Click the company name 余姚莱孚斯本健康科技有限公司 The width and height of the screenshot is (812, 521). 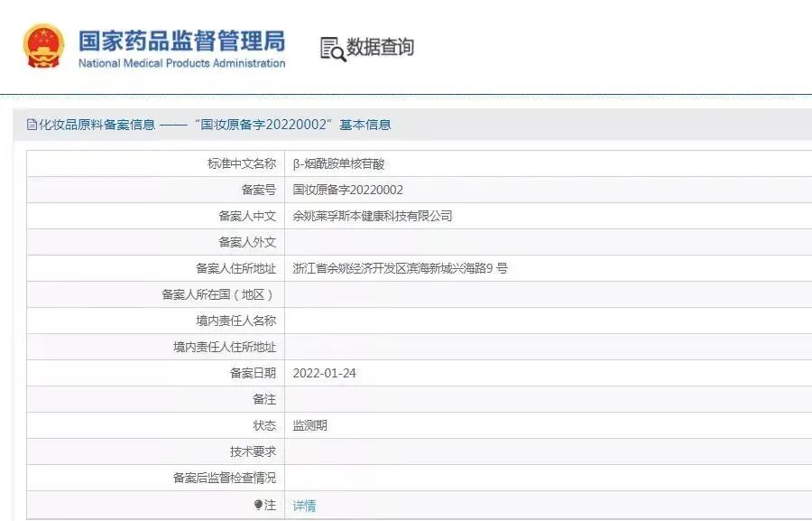click(x=374, y=216)
